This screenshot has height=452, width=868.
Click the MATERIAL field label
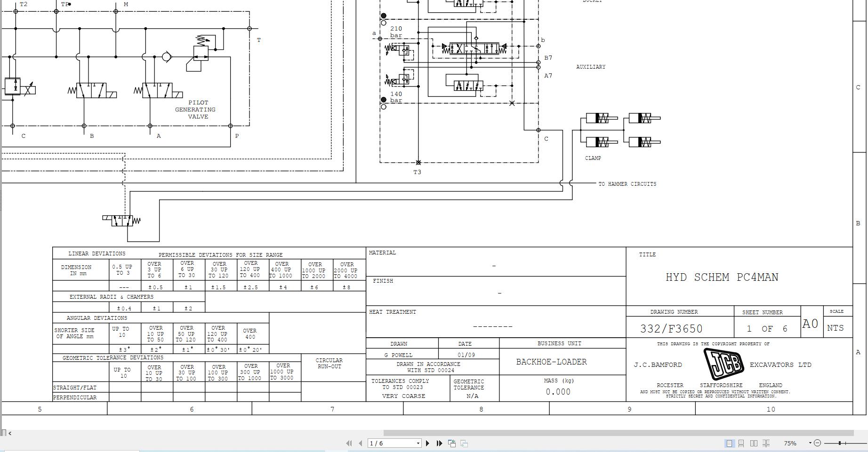383,253
